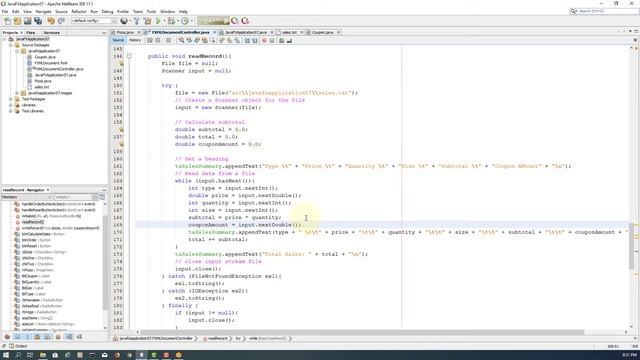Toggle show fields filter in Navigator
The height and width of the screenshot is (360, 640).
click(x=17, y=337)
